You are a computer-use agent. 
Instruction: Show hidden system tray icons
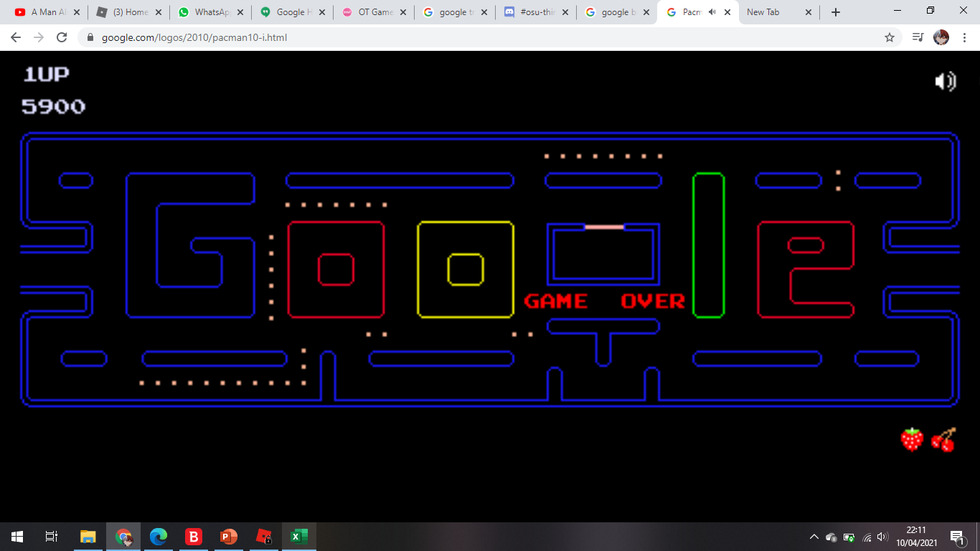point(814,537)
